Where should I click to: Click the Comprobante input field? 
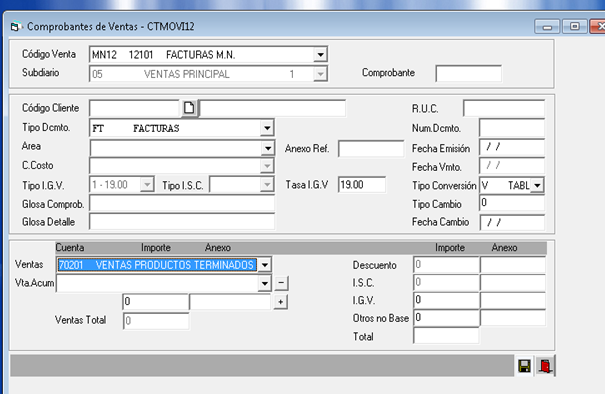[x=468, y=73]
